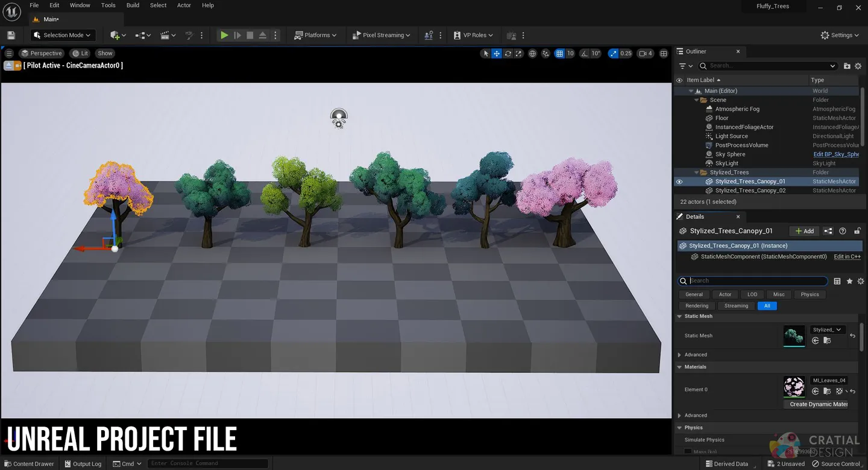Open rotation snap value 10 degrees
The width and height of the screenshot is (868, 470).
pos(596,53)
